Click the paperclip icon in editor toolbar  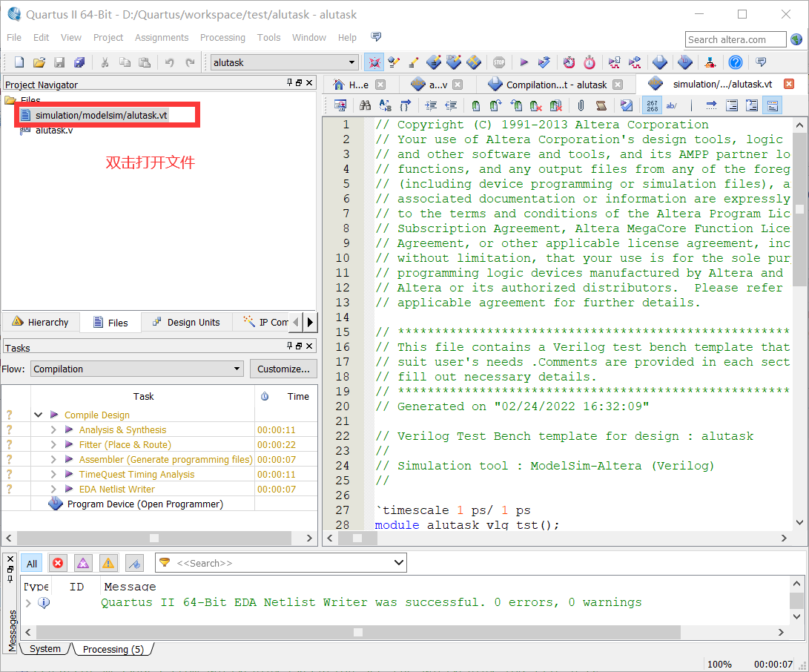(x=582, y=105)
